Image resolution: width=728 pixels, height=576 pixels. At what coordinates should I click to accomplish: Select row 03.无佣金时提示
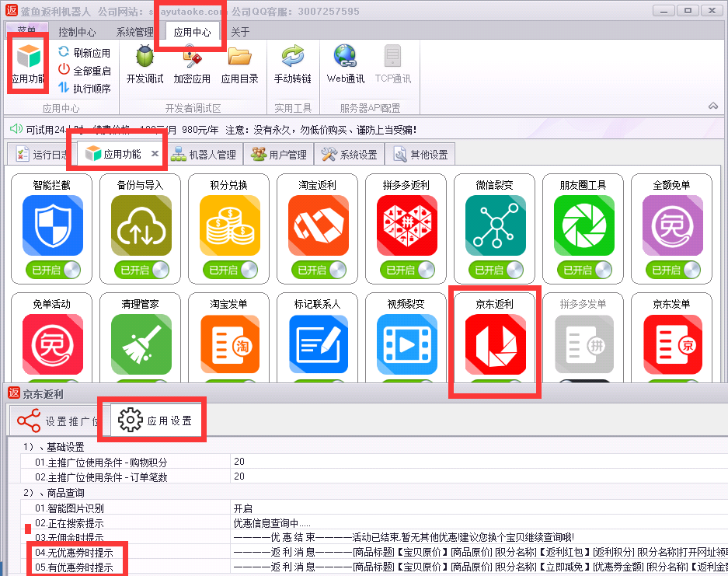[70, 538]
